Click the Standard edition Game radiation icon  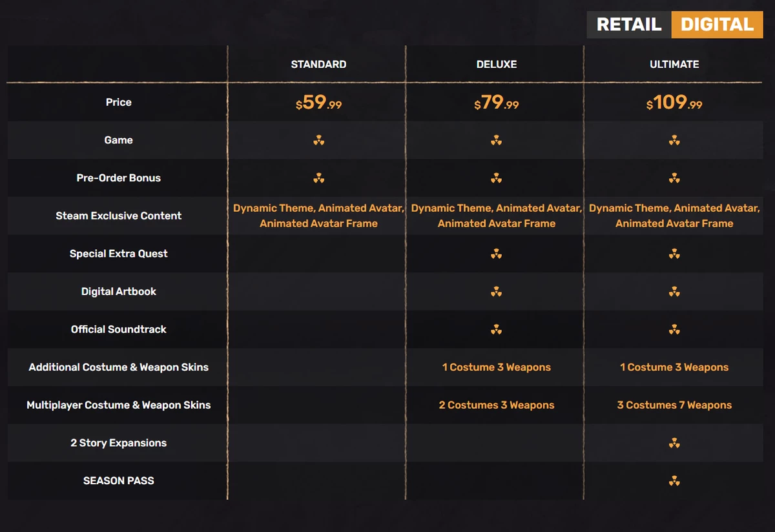[318, 140]
